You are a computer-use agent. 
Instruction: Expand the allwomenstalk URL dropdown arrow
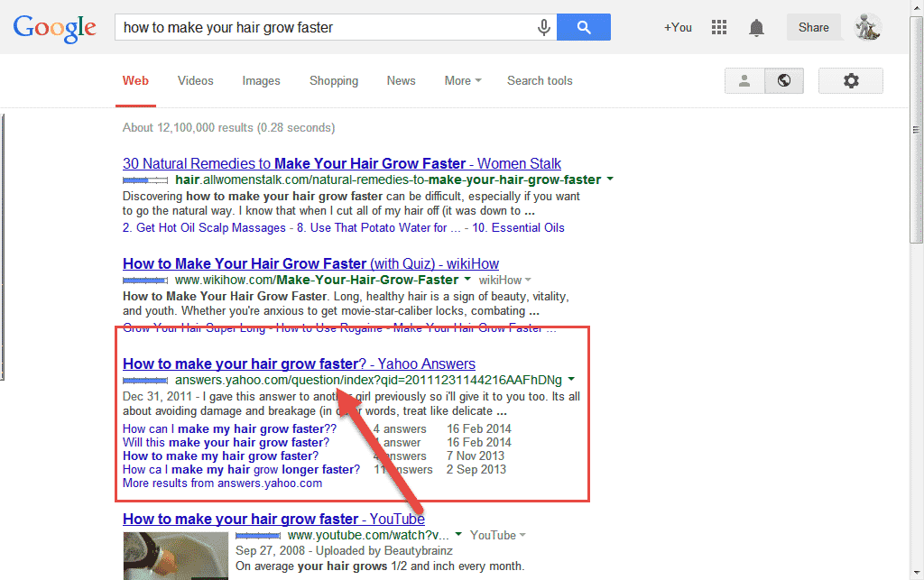[610, 179]
